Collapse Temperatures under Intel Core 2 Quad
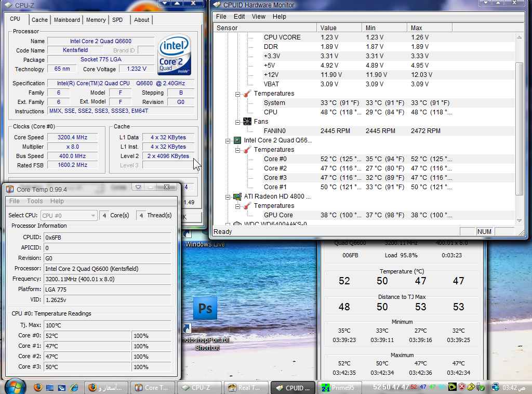Viewport: 532px width, 394px height. (x=237, y=150)
